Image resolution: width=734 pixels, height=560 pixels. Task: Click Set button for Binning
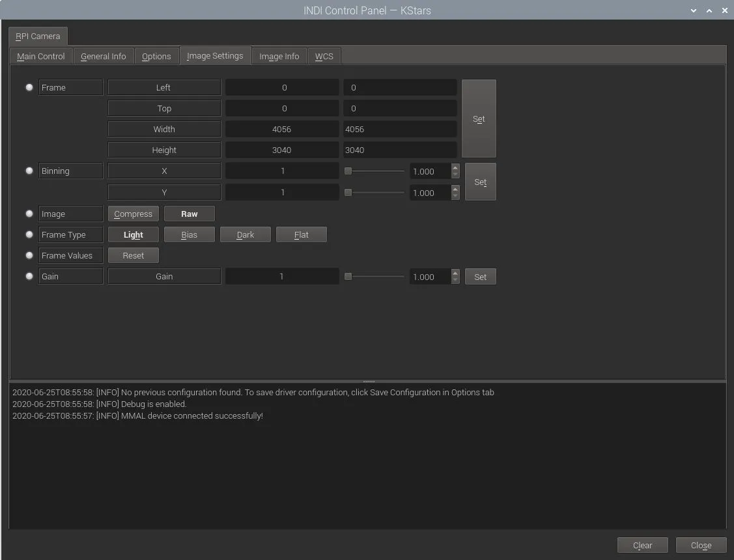480,182
